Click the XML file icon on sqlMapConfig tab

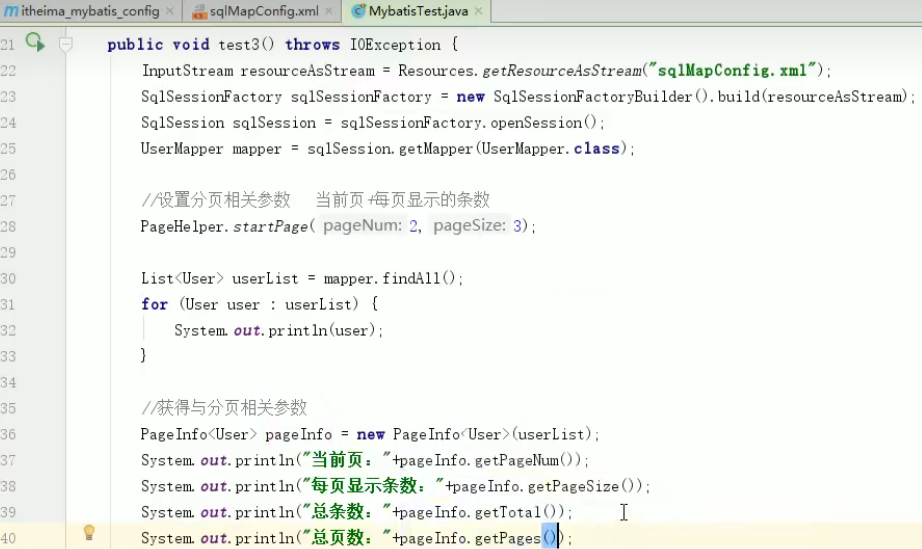[x=200, y=12]
